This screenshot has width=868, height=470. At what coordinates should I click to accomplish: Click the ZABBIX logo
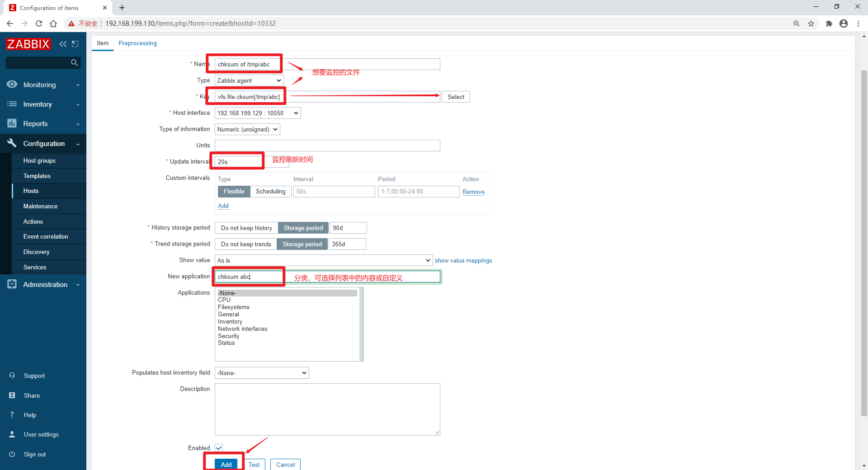tap(28, 44)
